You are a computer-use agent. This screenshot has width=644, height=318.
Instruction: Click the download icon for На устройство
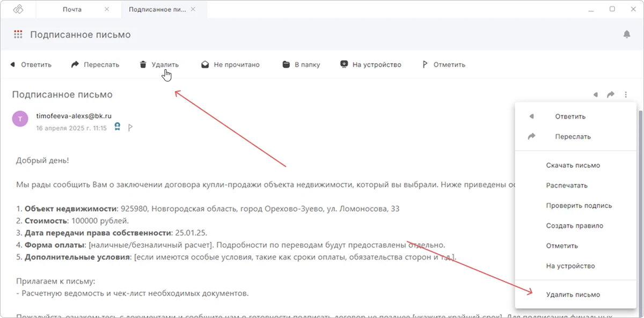click(344, 64)
